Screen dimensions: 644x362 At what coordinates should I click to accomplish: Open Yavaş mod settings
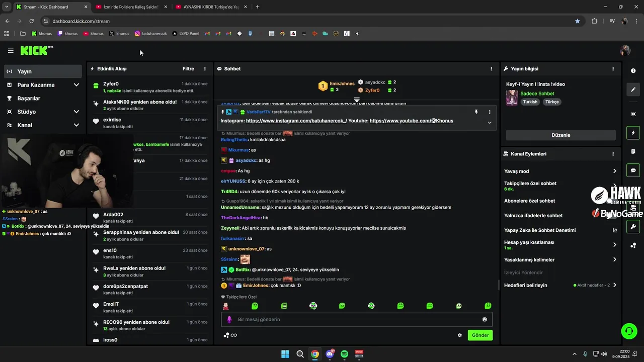560,171
